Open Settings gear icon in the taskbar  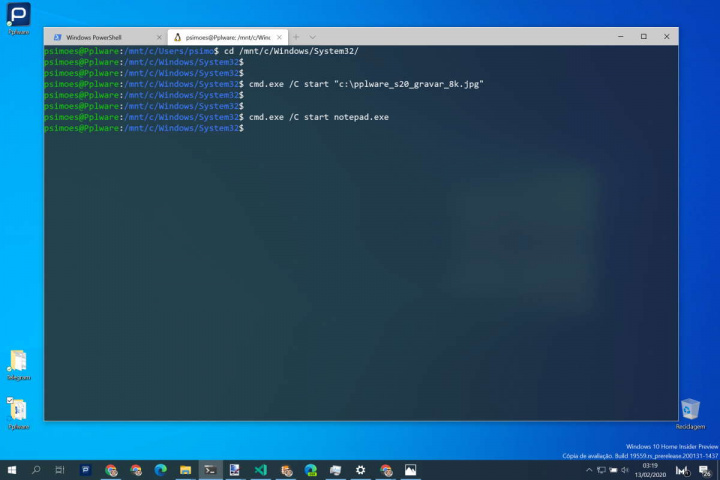[360, 470]
